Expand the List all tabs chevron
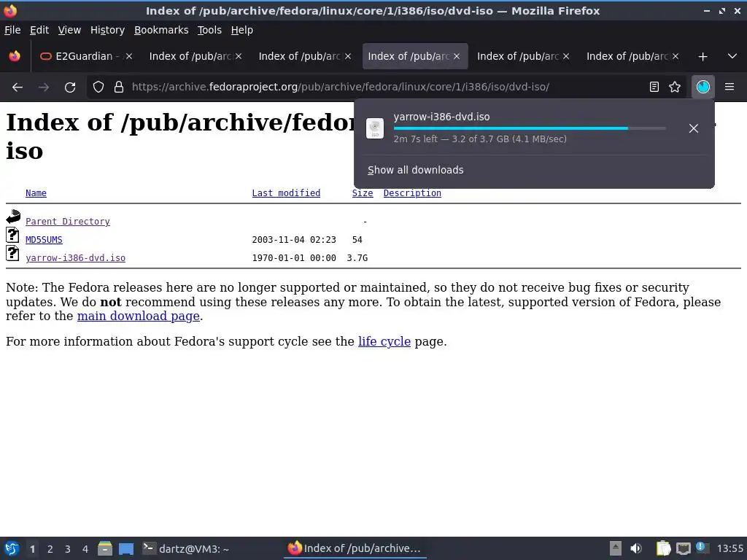 click(x=732, y=56)
